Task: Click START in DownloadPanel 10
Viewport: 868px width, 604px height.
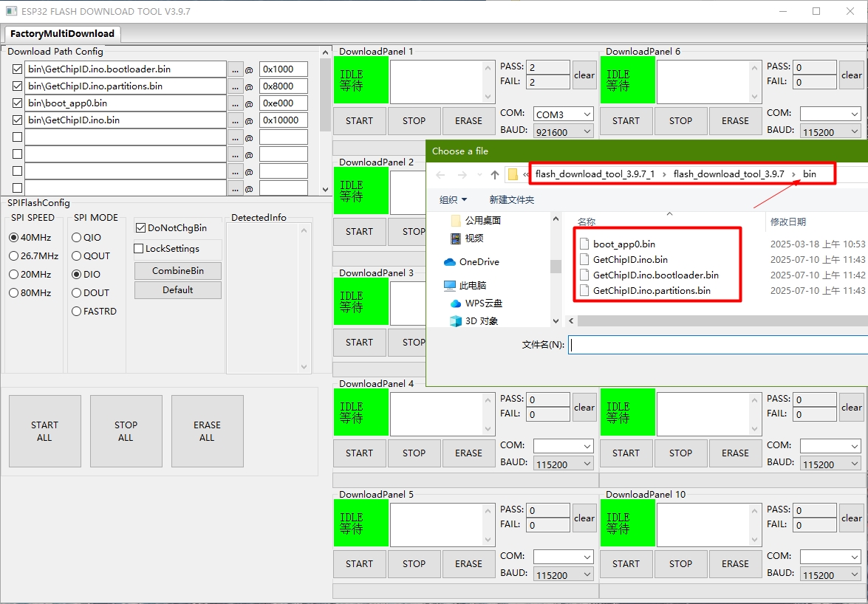Action: (626, 564)
